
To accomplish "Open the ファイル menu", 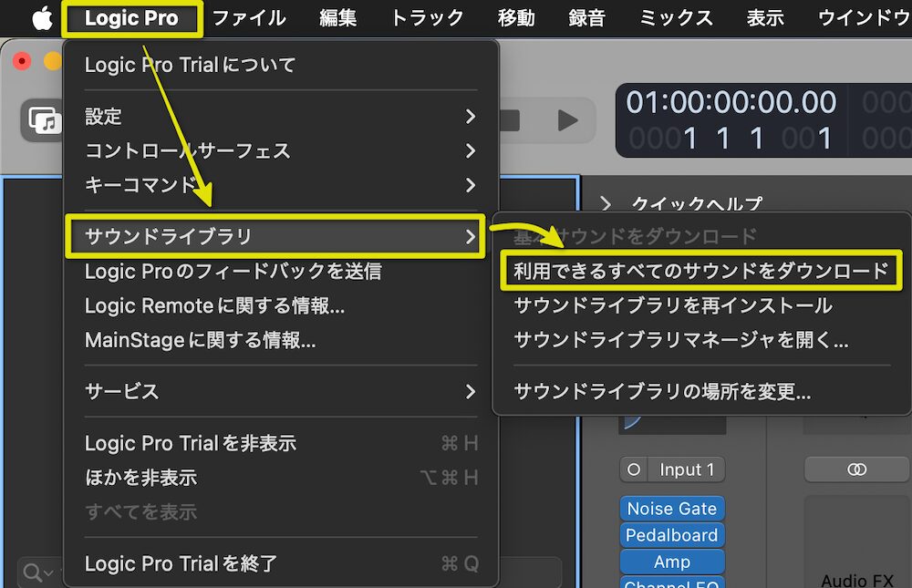I will (x=249, y=18).
